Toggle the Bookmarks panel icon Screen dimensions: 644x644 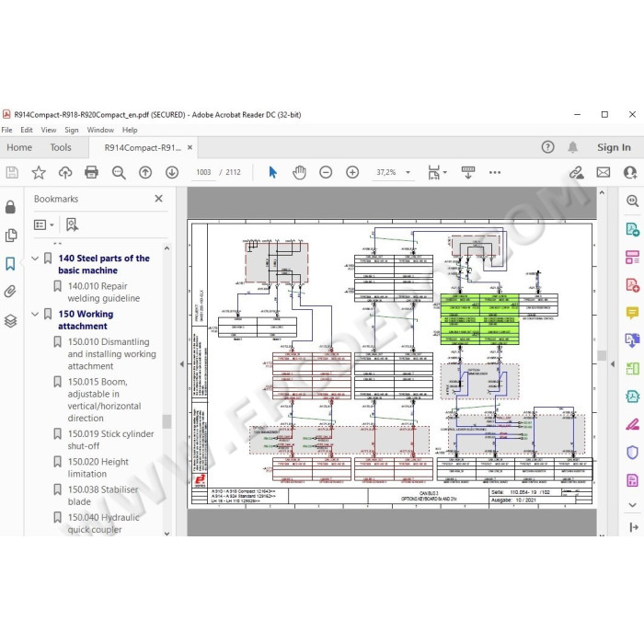pyautogui.click(x=10, y=264)
